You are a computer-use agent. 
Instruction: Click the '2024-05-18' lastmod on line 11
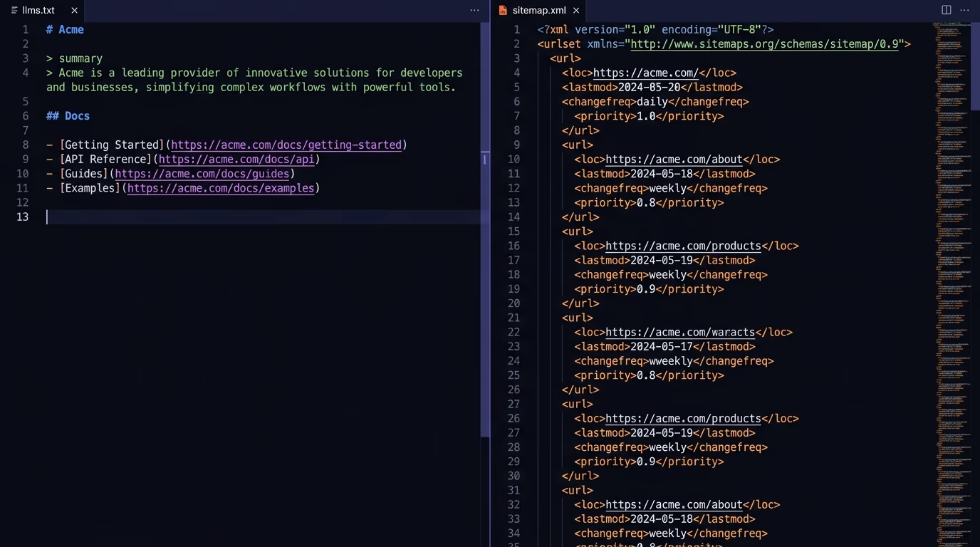(x=662, y=174)
